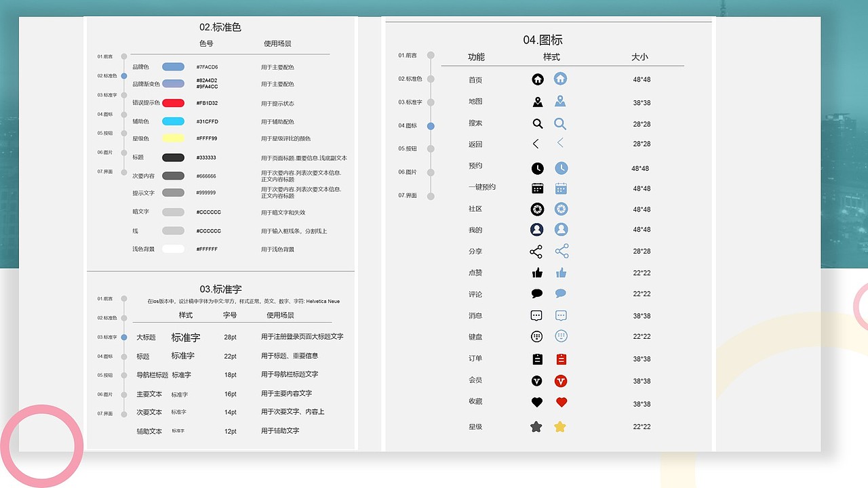
Task: Pick the dark 标题 #333333 swatch
Action: pyautogui.click(x=174, y=157)
